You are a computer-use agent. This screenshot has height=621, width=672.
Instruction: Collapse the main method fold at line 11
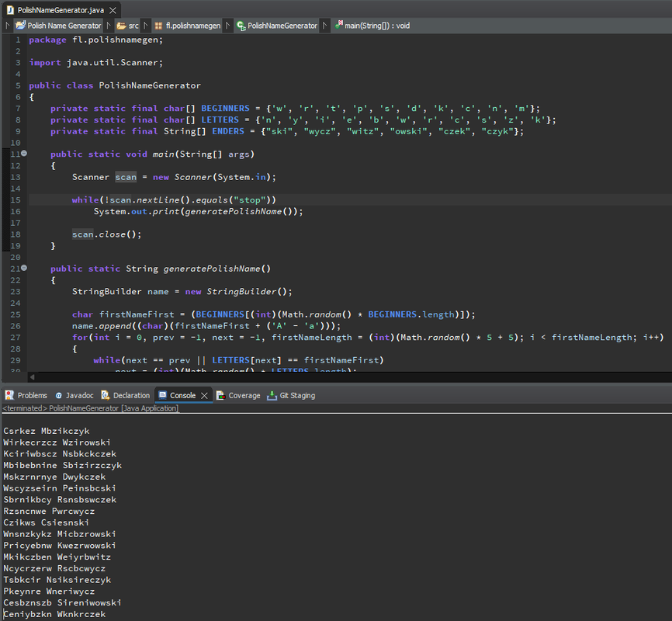(24, 154)
